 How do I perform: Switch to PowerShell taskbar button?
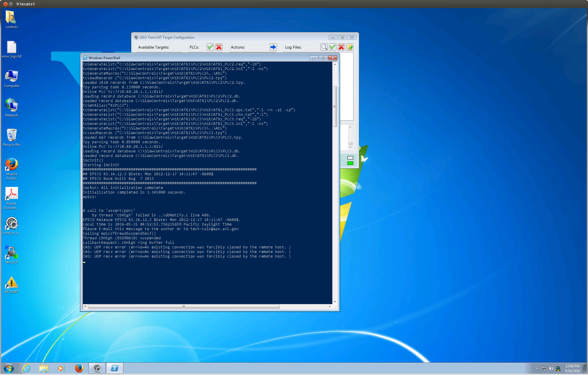pos(115,368)
